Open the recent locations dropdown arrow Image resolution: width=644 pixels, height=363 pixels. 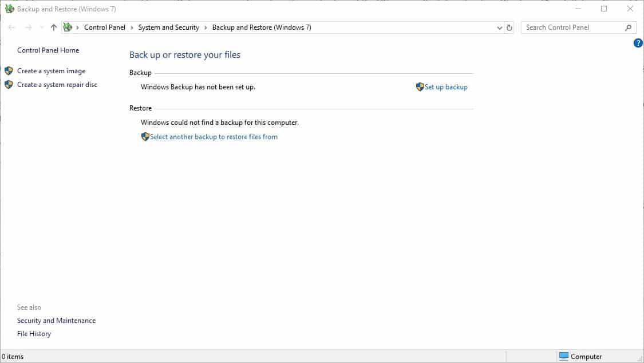41,27
